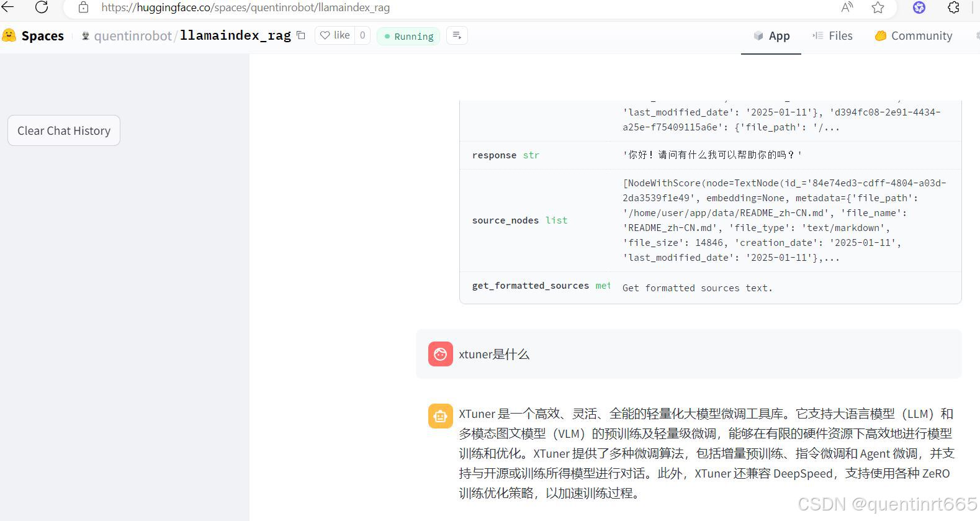
Task: Reload the page with refresh icon
Action: tap(42, 7)
